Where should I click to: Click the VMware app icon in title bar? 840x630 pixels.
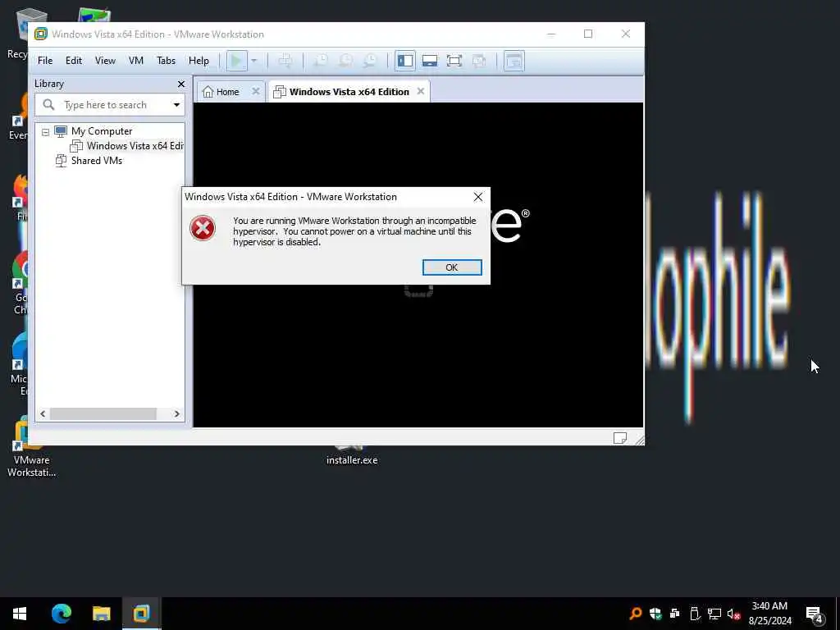click(x=41, y=34)
